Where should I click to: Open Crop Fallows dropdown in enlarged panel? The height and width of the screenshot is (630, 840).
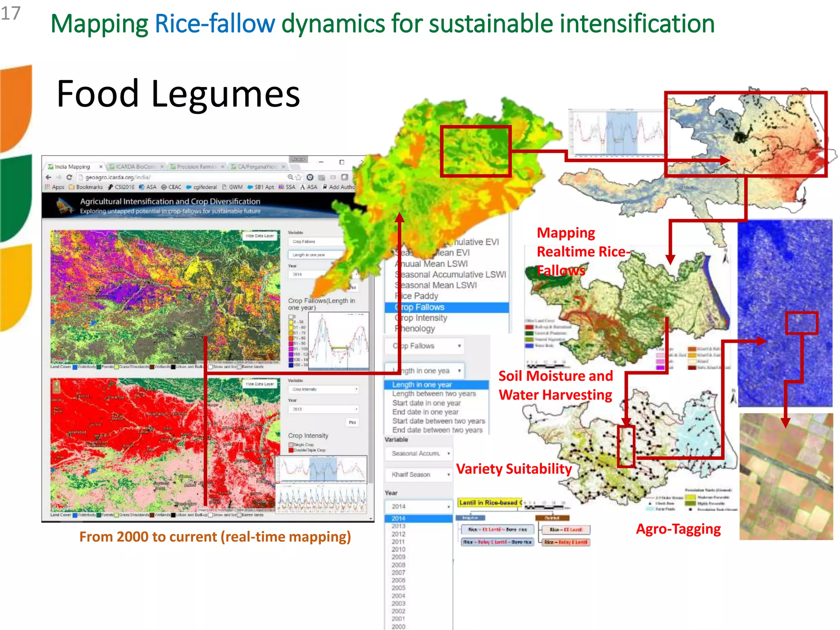pos(425,346)
